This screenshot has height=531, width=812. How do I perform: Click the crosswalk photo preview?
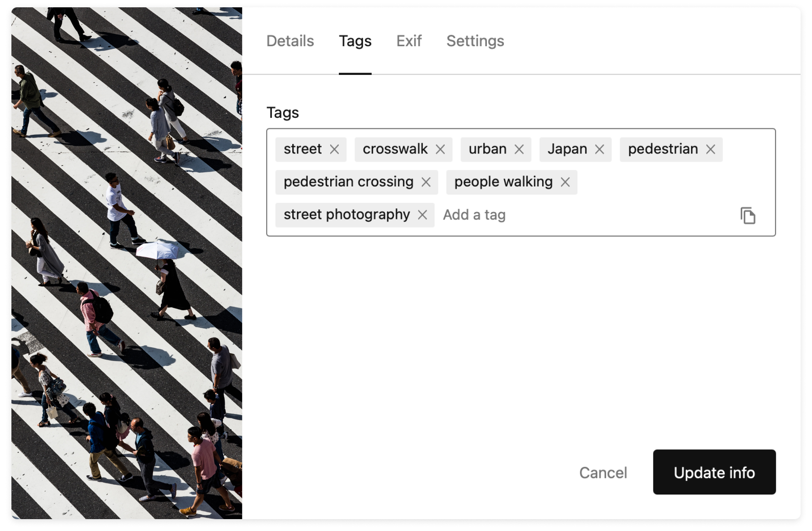coord(127,263)
